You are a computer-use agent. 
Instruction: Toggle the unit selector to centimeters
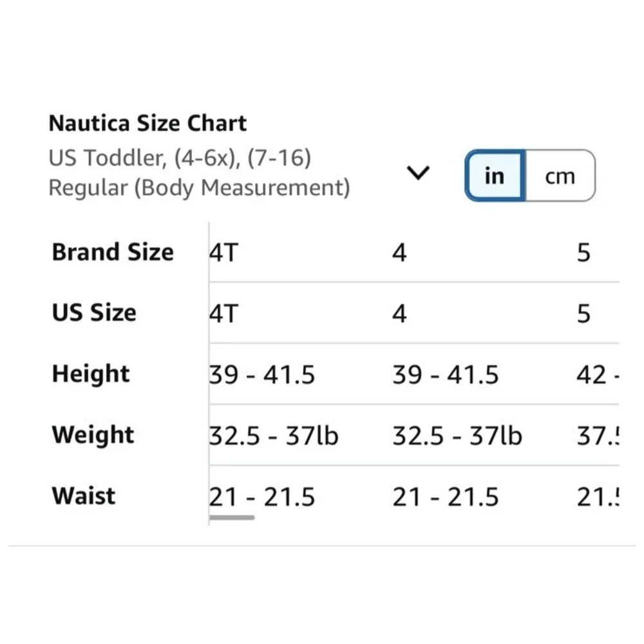(560, 175)
